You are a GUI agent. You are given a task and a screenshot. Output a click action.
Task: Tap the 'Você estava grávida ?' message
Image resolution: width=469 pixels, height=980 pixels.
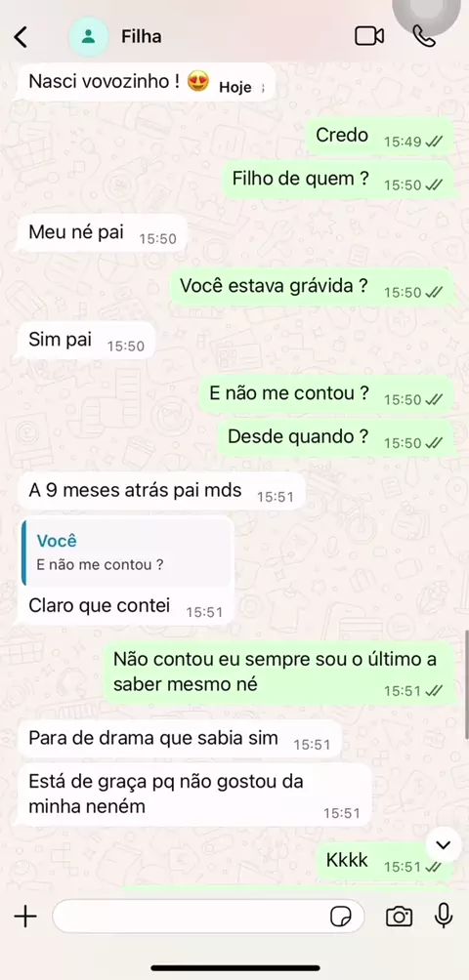point(312,288)
